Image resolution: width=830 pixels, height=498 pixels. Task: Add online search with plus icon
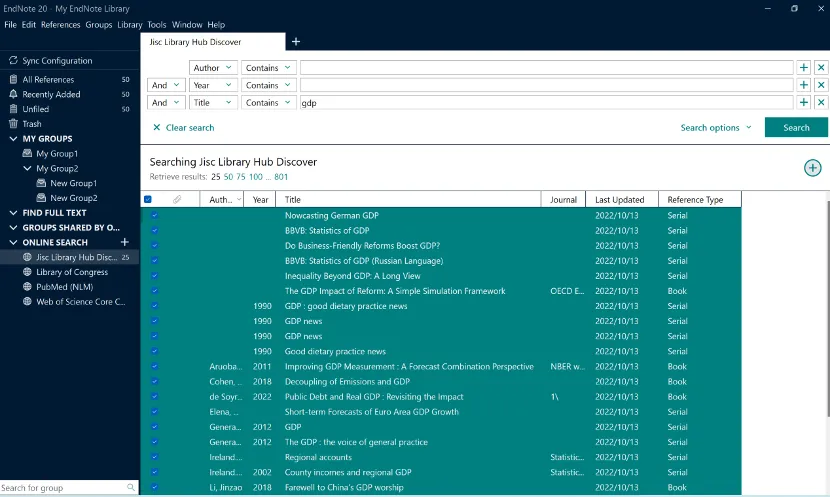coord(124,242)
